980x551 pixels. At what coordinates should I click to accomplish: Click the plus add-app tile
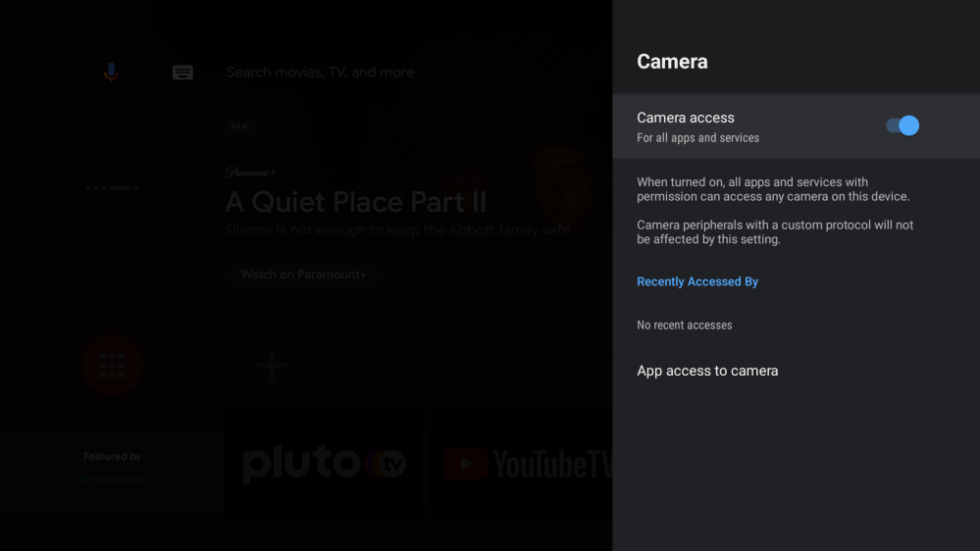pos(271,366)
